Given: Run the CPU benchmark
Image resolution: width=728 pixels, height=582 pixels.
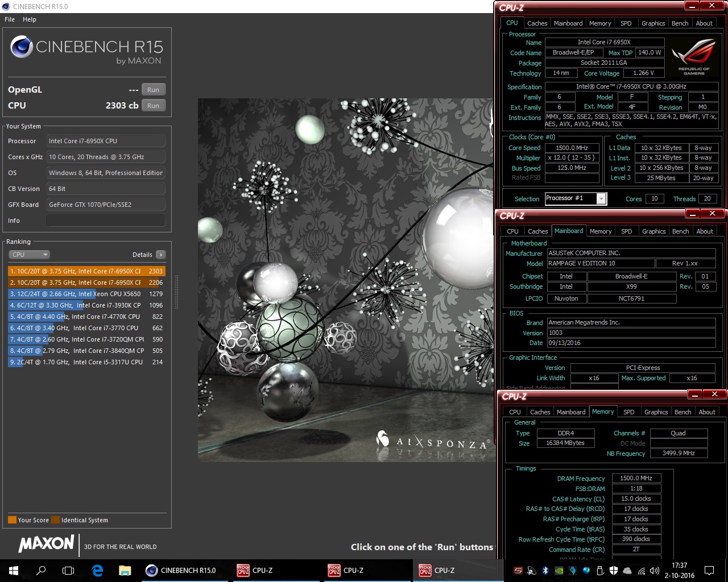Looking at the screenshot, I should pyautogui.click(x=154, y=106).
